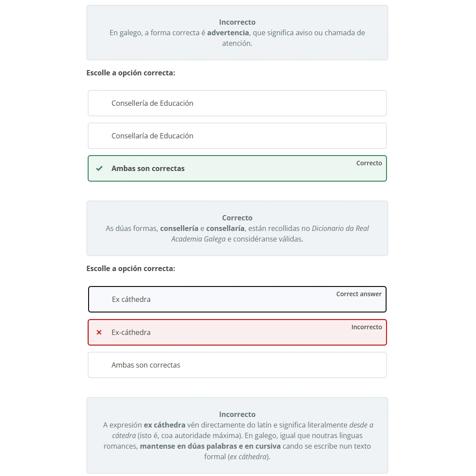Click the italic "desde a cátedra" translation
Image resolution: width=476 pixels, height=476 pixels.
[361, 425]
